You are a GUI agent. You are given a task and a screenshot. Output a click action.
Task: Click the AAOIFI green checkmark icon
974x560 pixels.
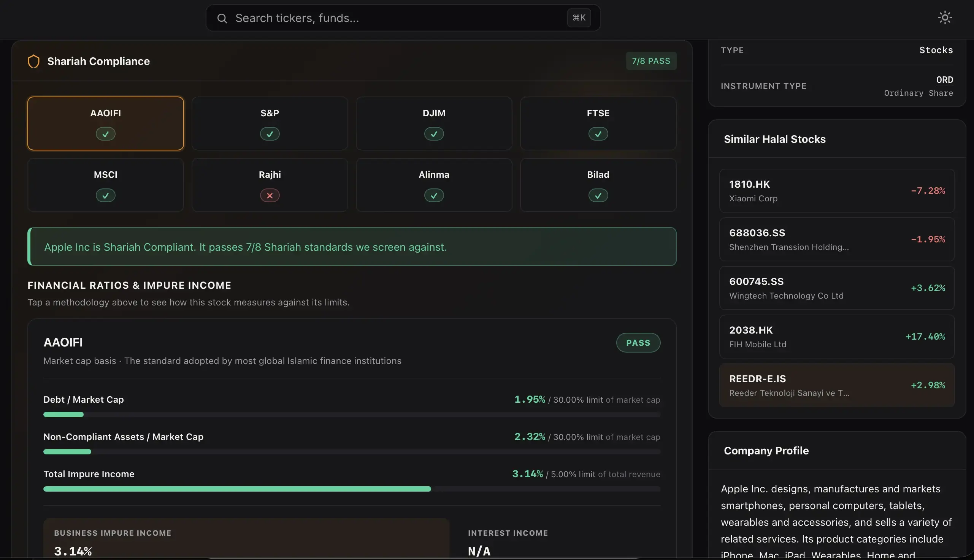tap(105, 134)
